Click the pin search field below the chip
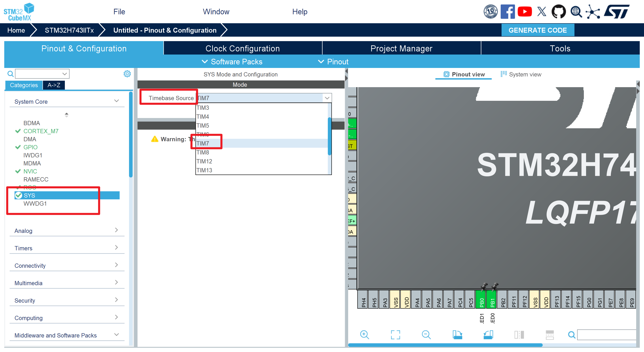The height and width of the screenshot is (352, 644). [607, 335]
